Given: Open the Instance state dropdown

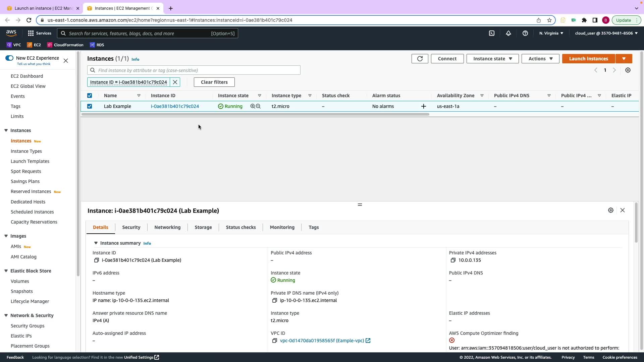Looking at the screenshot, I should (x=492, y=59).
